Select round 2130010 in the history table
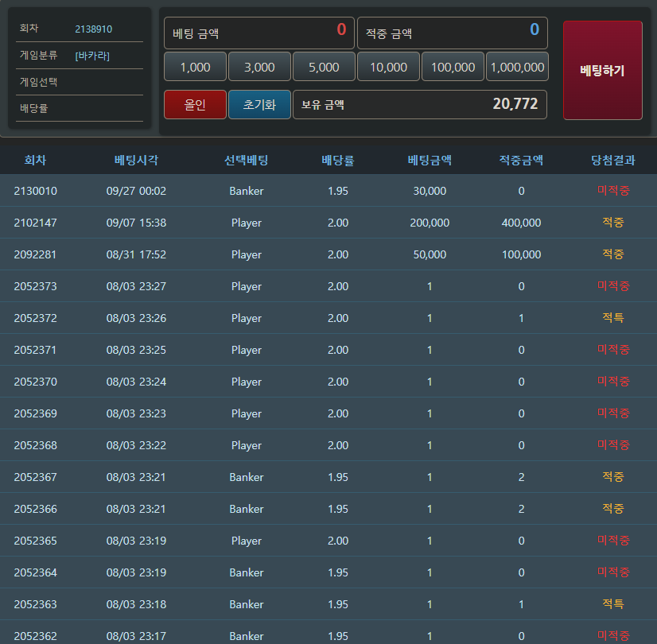Screen dimensions: 657x644 [35, 191]
